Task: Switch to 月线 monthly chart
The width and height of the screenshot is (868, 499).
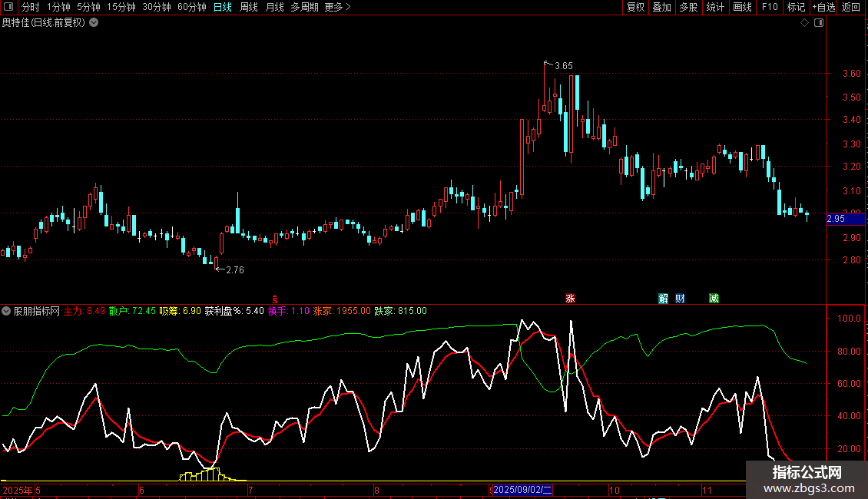Action: click(x=274, y=7)
